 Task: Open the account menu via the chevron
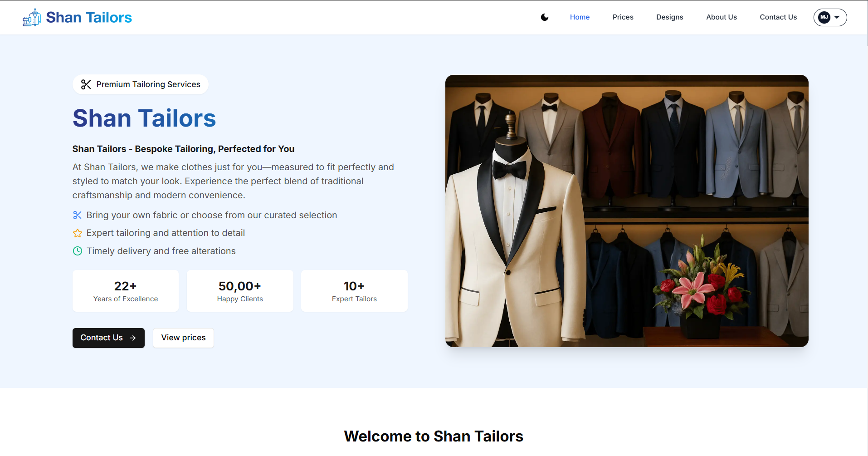(x=836, y=17)
